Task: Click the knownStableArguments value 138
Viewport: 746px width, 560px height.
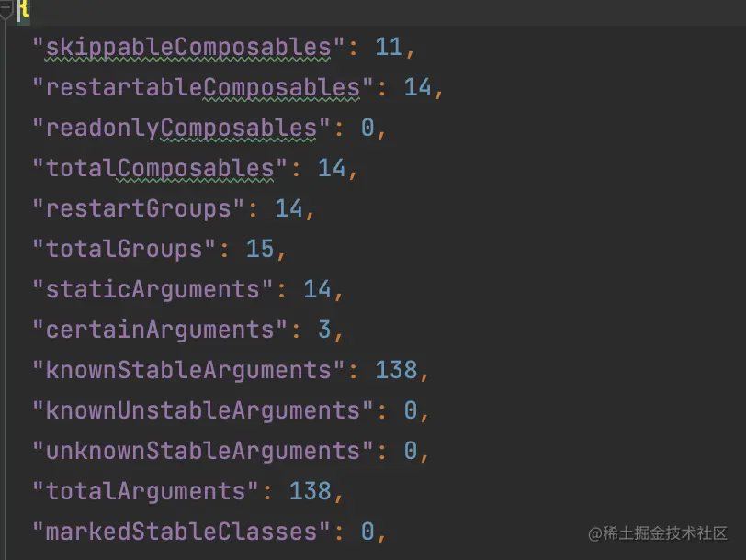Action: pyautogui.click(x=396, y=370)
